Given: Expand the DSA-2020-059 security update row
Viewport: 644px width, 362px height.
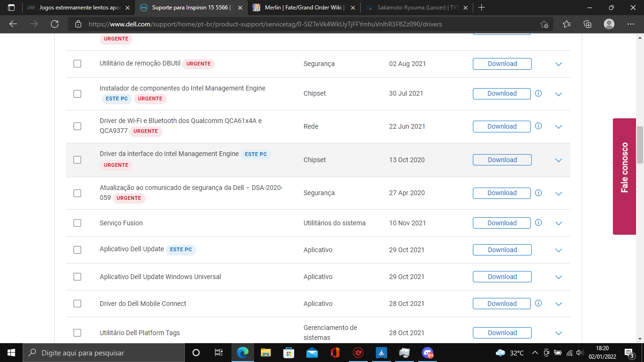Looking at the screenshot, I should [x=559, y=194].
